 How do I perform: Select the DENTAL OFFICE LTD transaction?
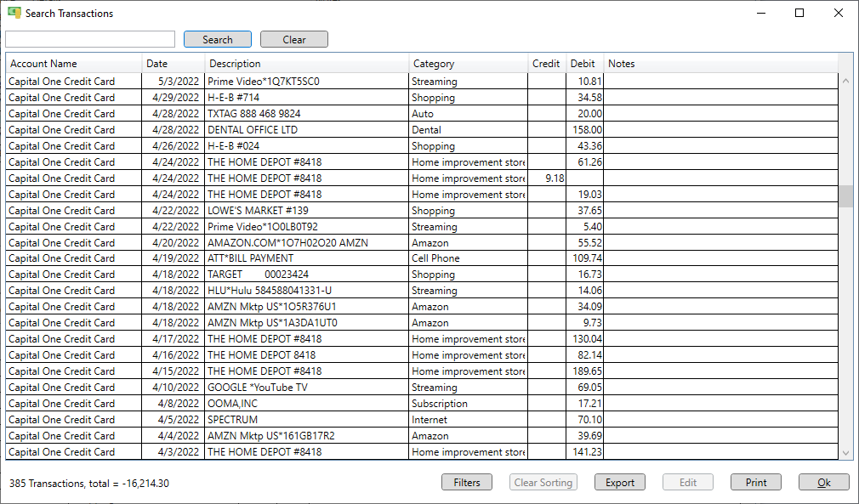(x=422, y=130)
